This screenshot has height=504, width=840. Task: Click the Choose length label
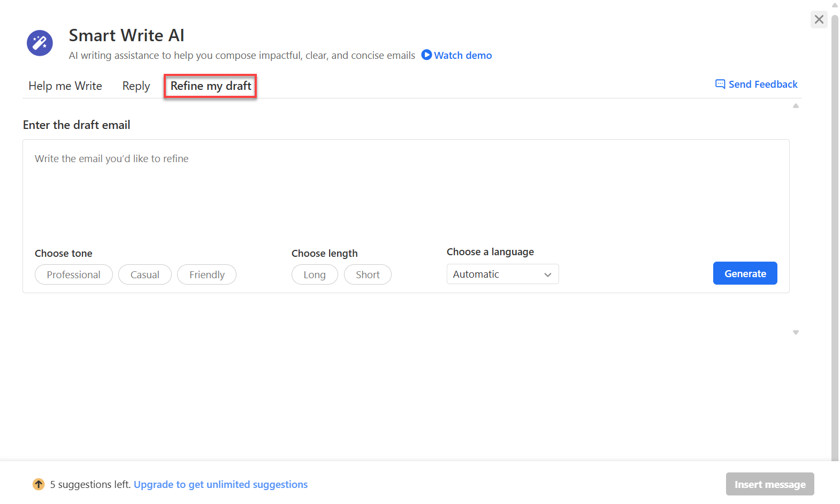point(324,253)
